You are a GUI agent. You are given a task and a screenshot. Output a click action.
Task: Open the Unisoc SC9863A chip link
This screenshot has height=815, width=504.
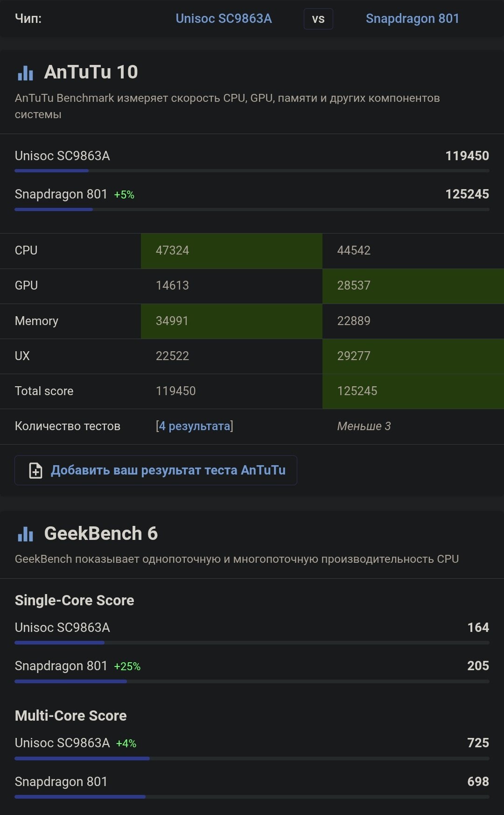(x=224, y=19)
